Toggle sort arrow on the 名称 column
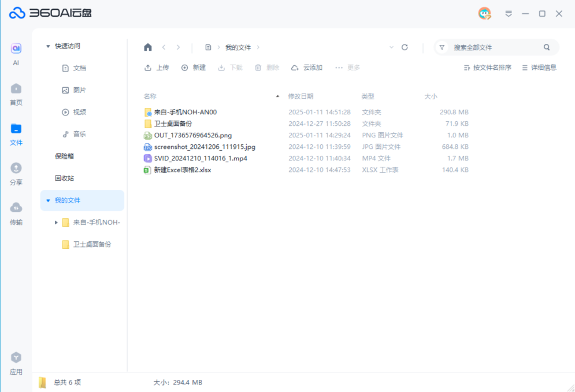 (277, 96)
